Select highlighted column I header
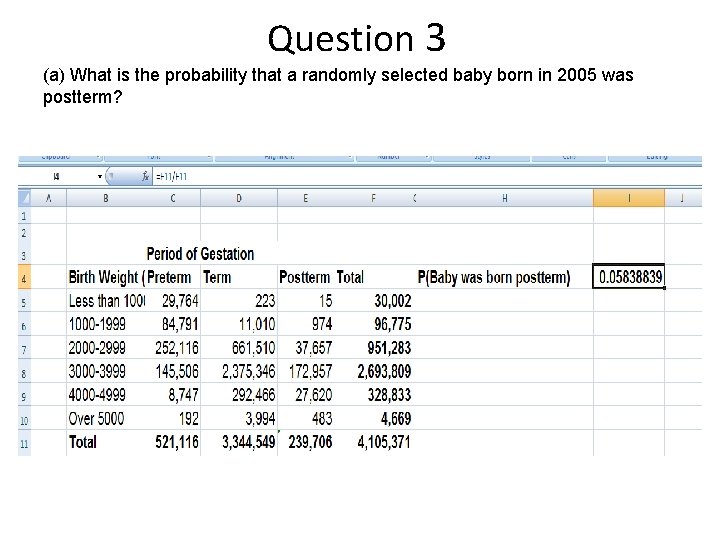 pos(629,198)
